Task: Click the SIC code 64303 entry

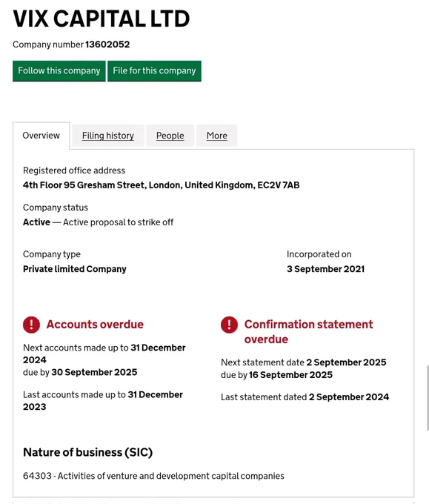Action: pos(153,476)
